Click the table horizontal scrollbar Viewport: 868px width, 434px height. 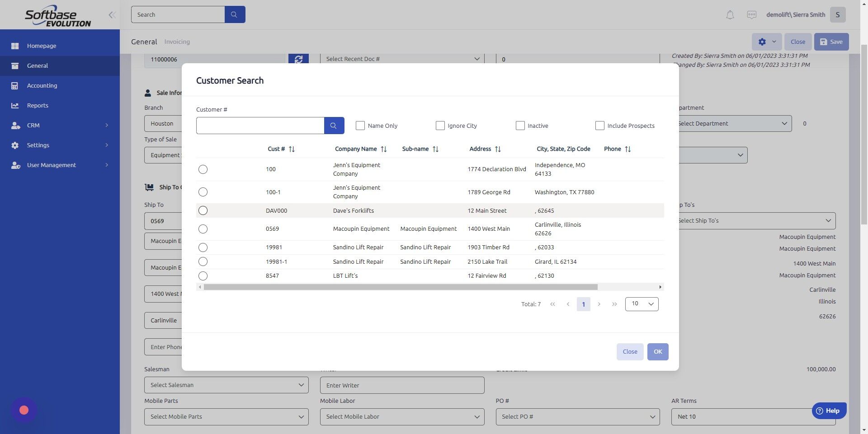click(401, 287)
